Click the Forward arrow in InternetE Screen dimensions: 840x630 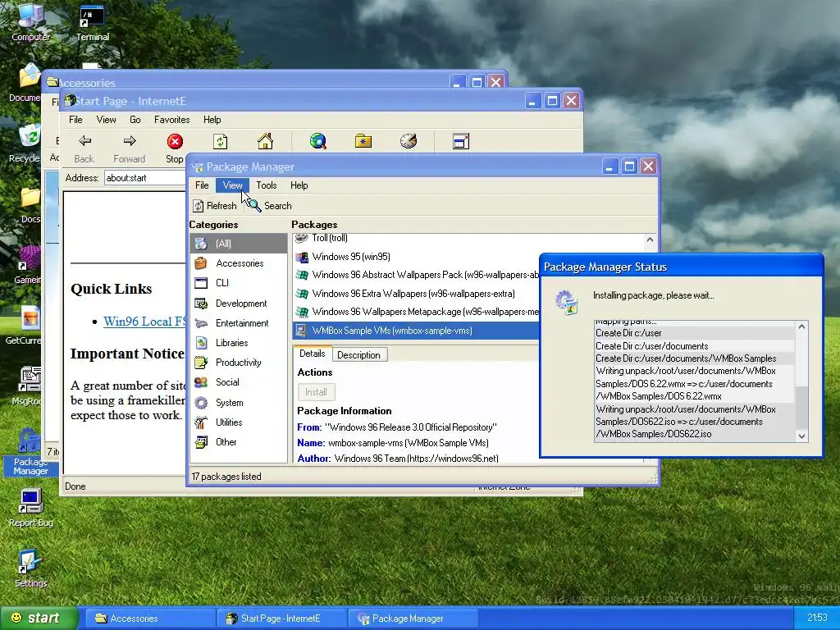point(129,148)
